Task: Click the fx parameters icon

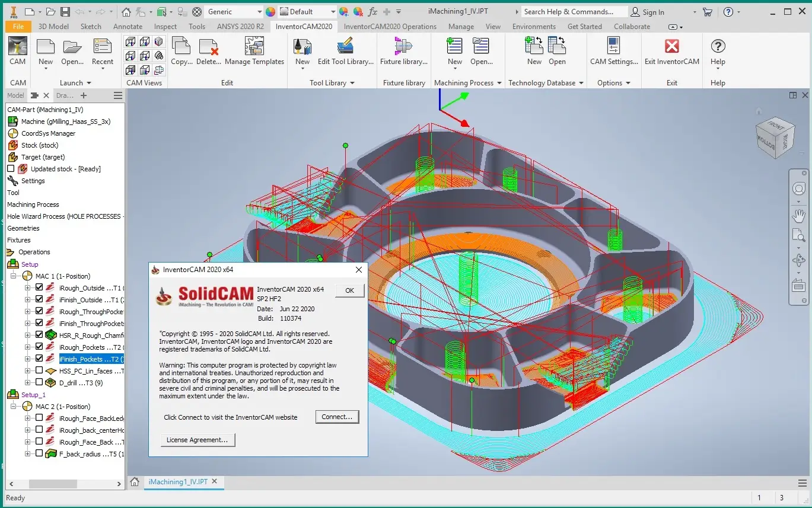Action: pos(372,11)
